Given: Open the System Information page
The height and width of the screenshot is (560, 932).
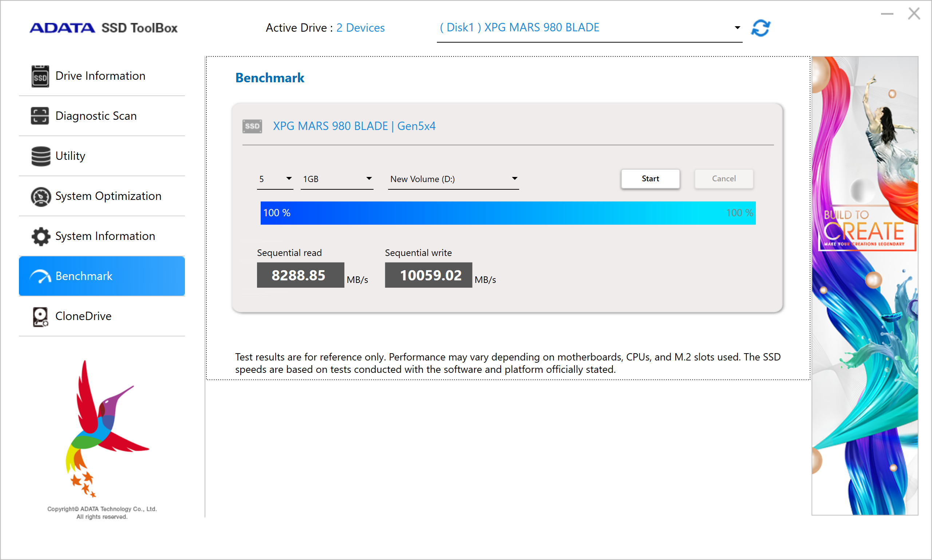Looking at the screenshot, I should pos(102,236).
